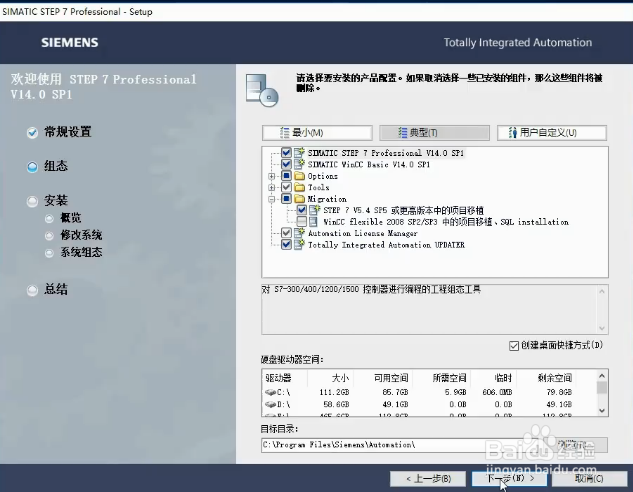
Task: Click the 5.9GB required space value
Action: click(455, 392)
